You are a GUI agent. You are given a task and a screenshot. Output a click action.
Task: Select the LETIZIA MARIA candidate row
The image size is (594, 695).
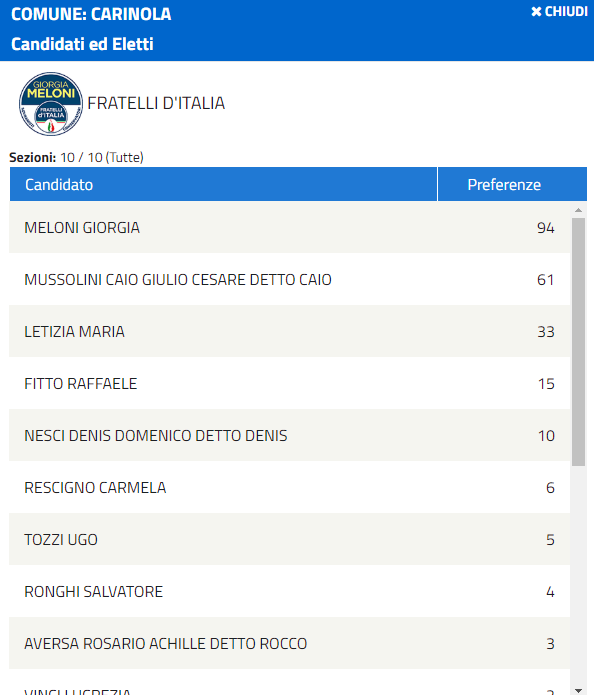point(289,331)
